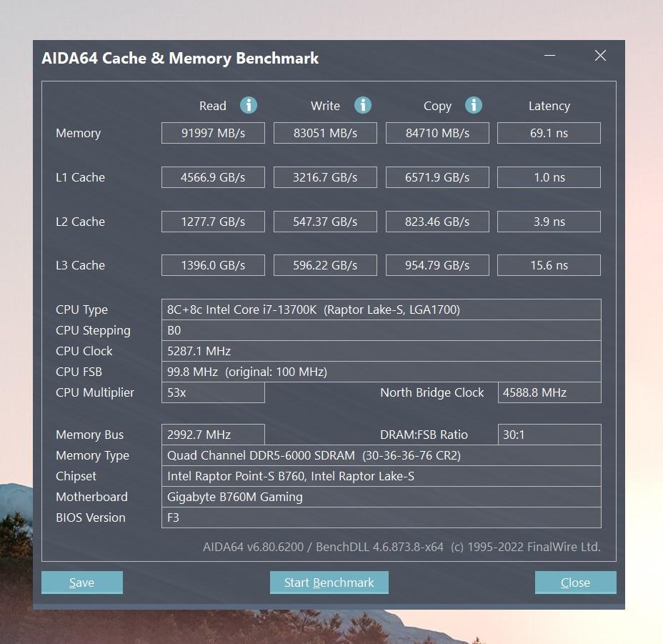Click North Bridge Clock 4588.8 MHz
This screenshot has width=663, height=644.
tap(549, 392)
